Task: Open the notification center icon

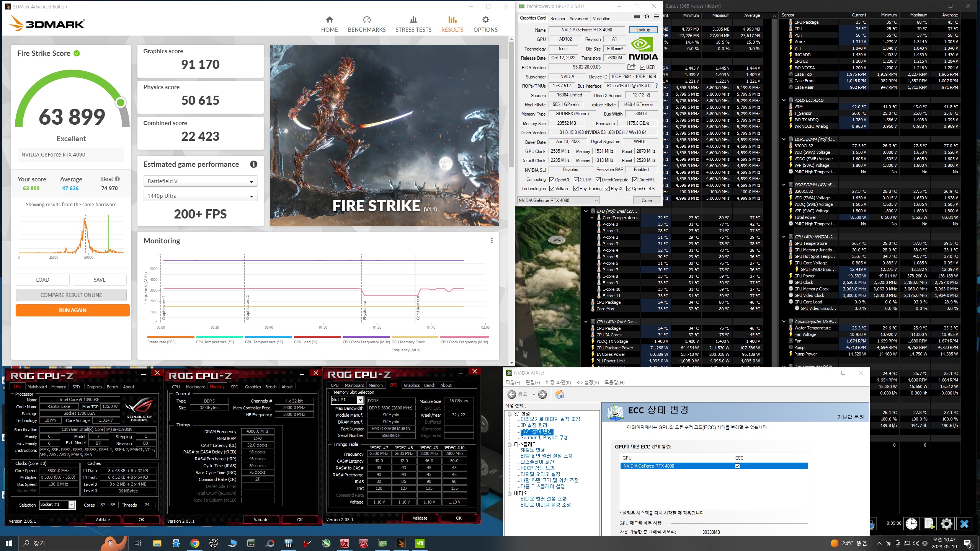Action: 968,543
